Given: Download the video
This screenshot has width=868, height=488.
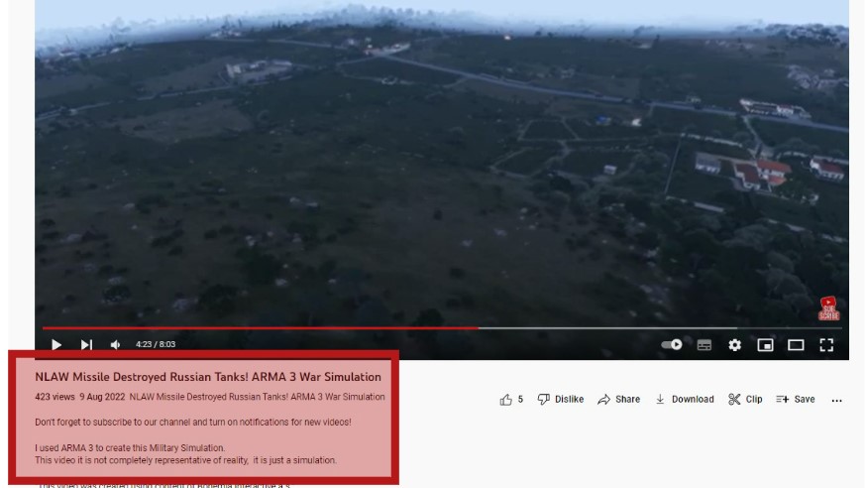Looking at the screenshot, I should point(685,400).
